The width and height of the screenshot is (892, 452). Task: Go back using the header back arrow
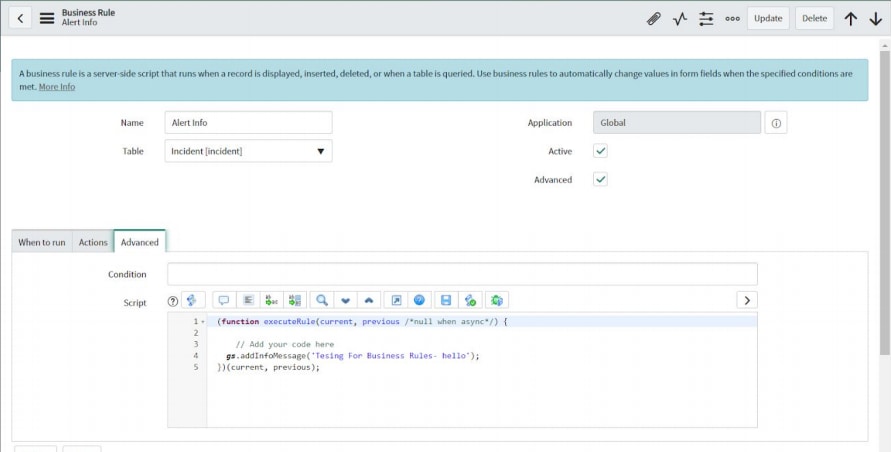point(20,18)
